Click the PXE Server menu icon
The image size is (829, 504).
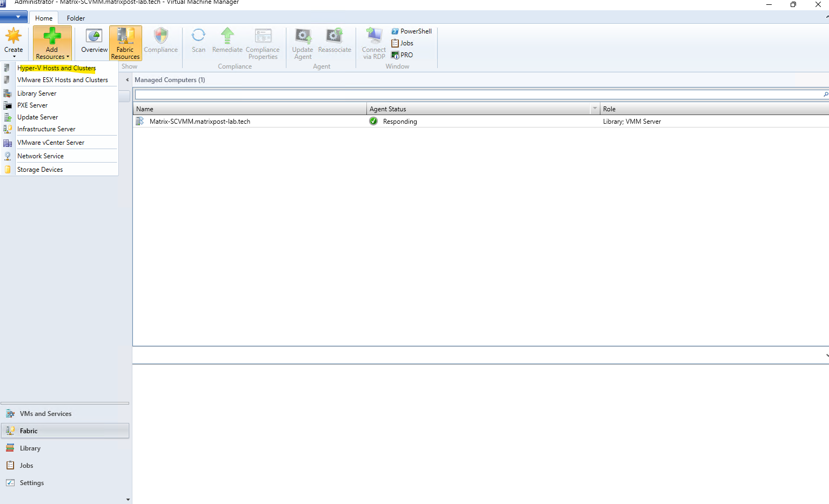pos(8,105)
